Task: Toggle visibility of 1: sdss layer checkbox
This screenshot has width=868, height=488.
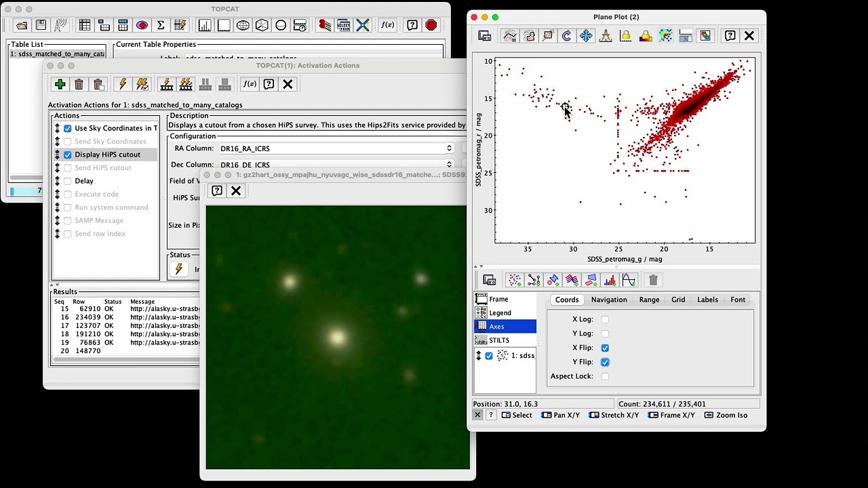Action: tap(489, 356)
